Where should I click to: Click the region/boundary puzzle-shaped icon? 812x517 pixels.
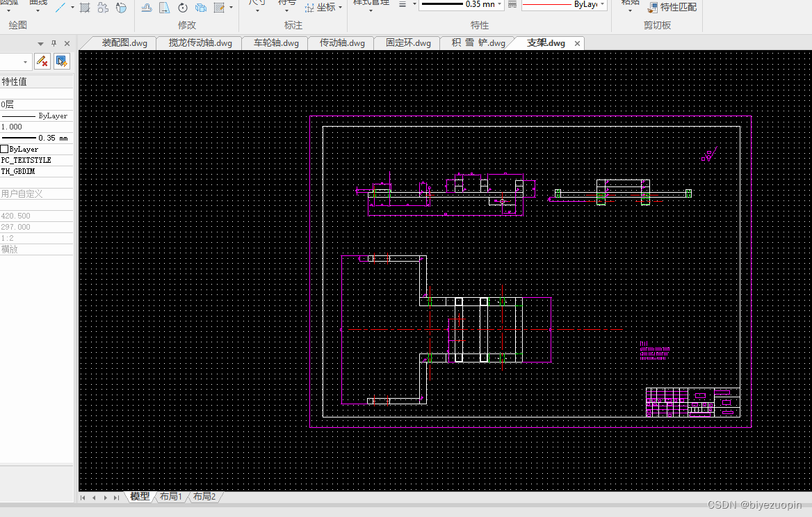point(103,7)
